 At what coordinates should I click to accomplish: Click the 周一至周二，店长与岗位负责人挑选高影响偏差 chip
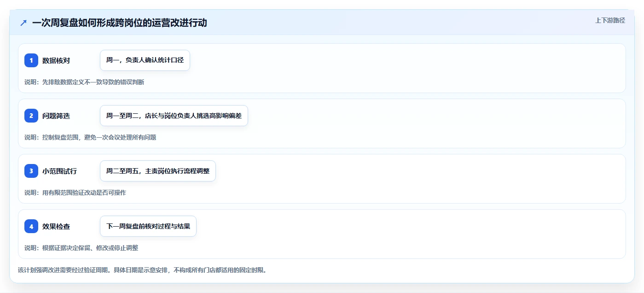[x=174, y=116]
